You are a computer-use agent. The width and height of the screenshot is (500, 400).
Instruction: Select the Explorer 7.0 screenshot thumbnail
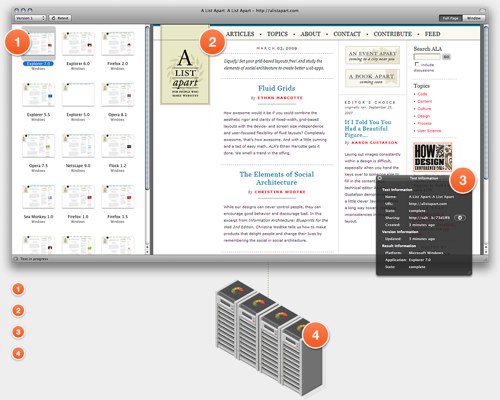pos(39,44)
